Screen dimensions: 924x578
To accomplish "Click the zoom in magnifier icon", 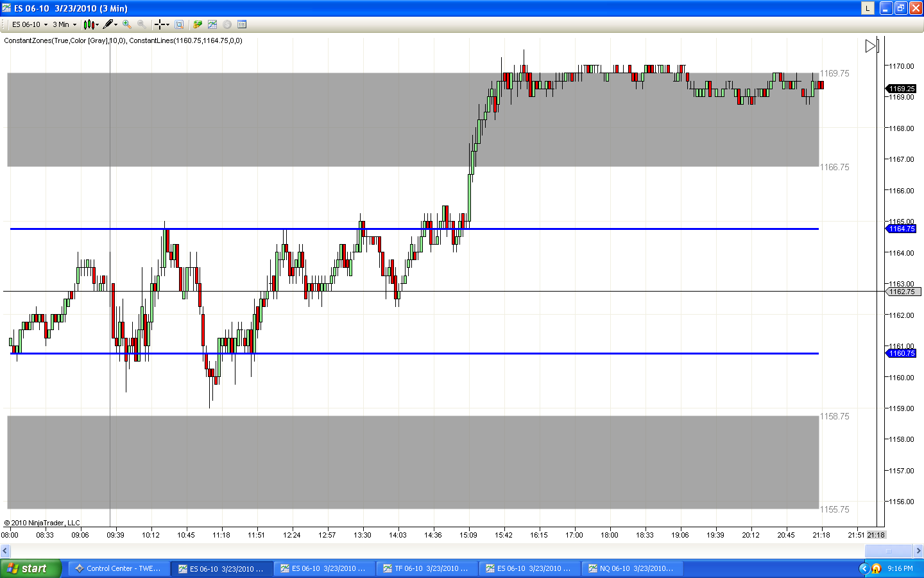I will 127,24.
